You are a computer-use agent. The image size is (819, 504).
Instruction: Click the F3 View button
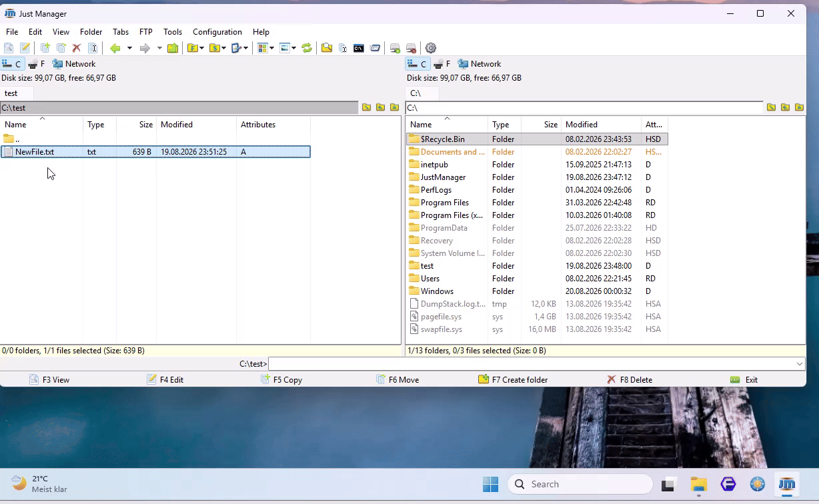click(49, 380)
